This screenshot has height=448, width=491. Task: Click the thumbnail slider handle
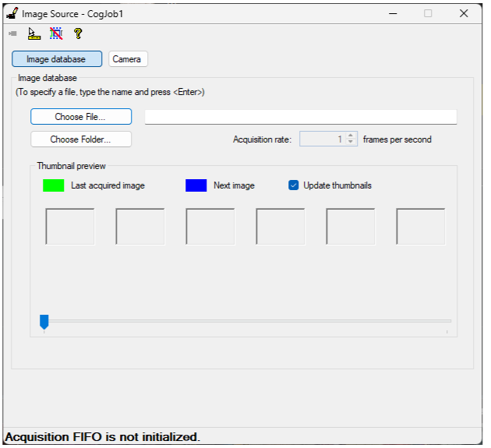(44, 322)
